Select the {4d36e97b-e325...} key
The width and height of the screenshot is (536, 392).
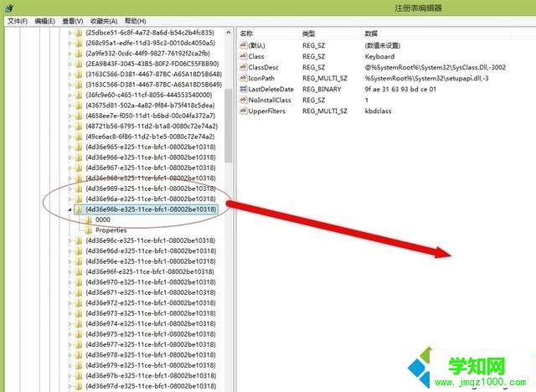[151, 375]
